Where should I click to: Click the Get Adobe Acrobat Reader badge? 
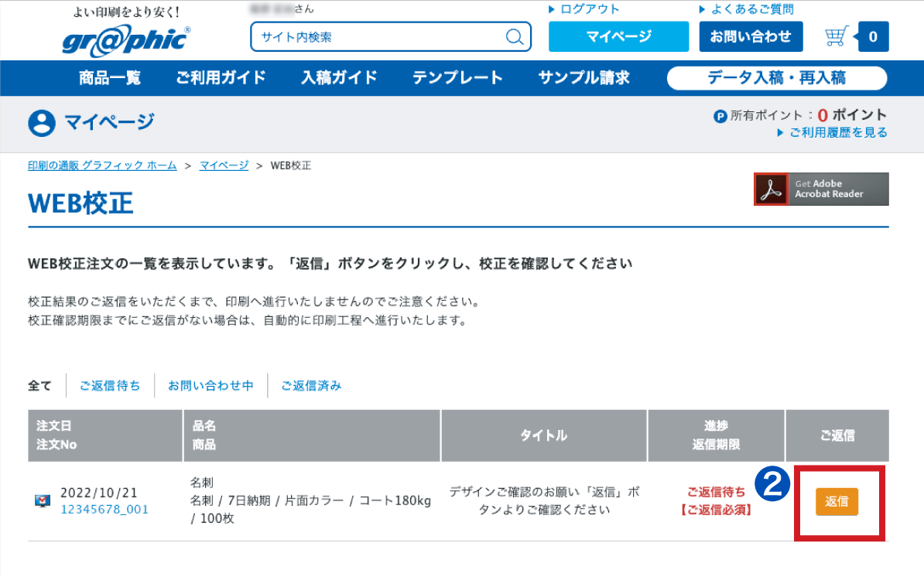click(821, 189)
